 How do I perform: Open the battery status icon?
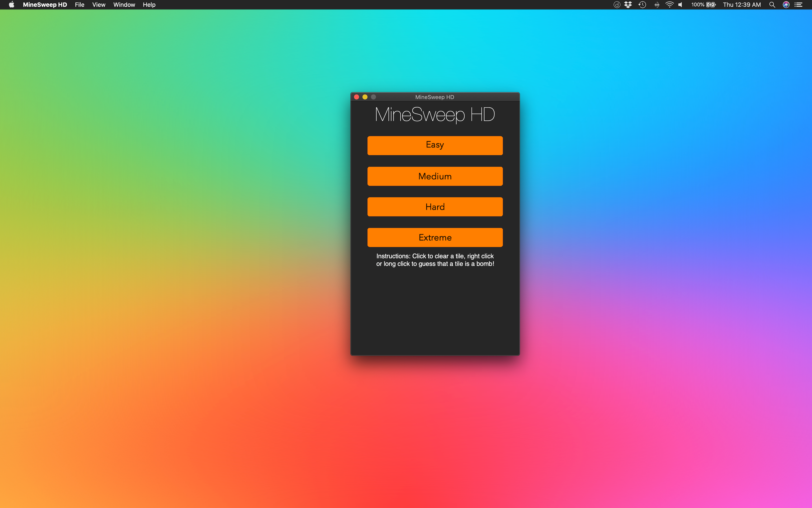pos(711,5)
